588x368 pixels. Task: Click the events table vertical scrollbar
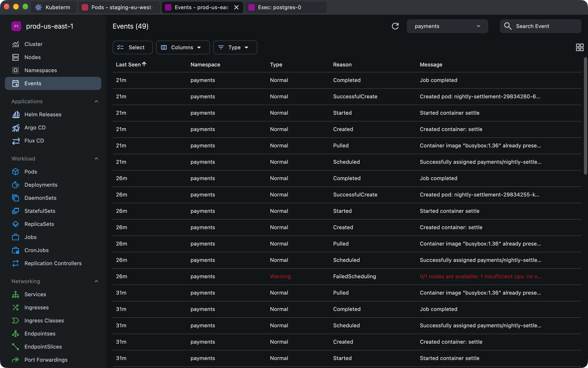(585, 116)
